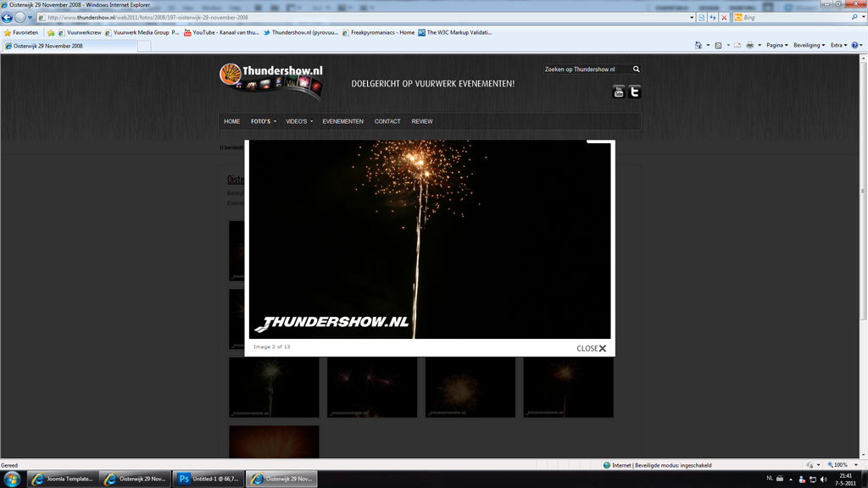This screenshot has width=868, height=488.
Task: Click the browser Forward arrow button
Action: coord(20,18)
